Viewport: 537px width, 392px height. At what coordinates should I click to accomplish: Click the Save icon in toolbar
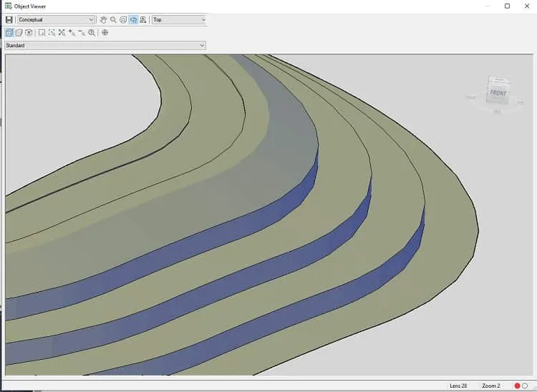[9, 20]
